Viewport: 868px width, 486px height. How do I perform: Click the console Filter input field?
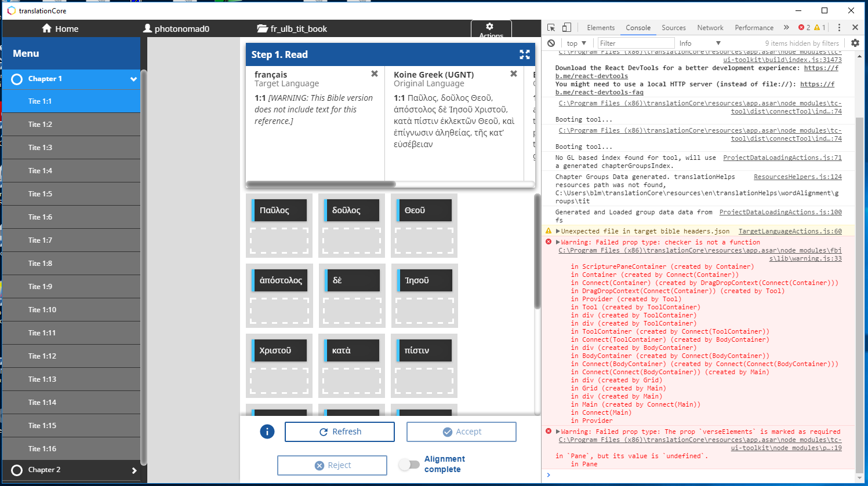(636, 43)
